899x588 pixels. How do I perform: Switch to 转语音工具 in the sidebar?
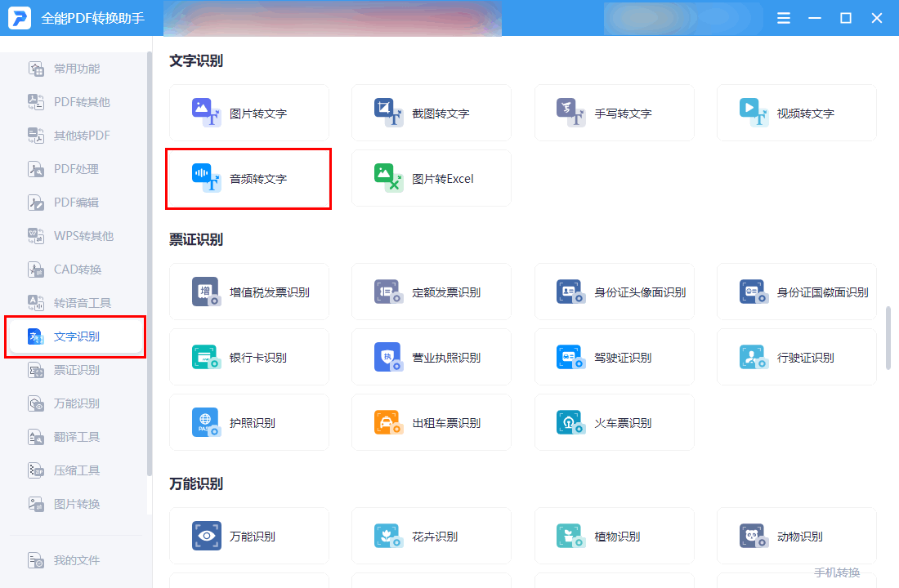[75, 303]
